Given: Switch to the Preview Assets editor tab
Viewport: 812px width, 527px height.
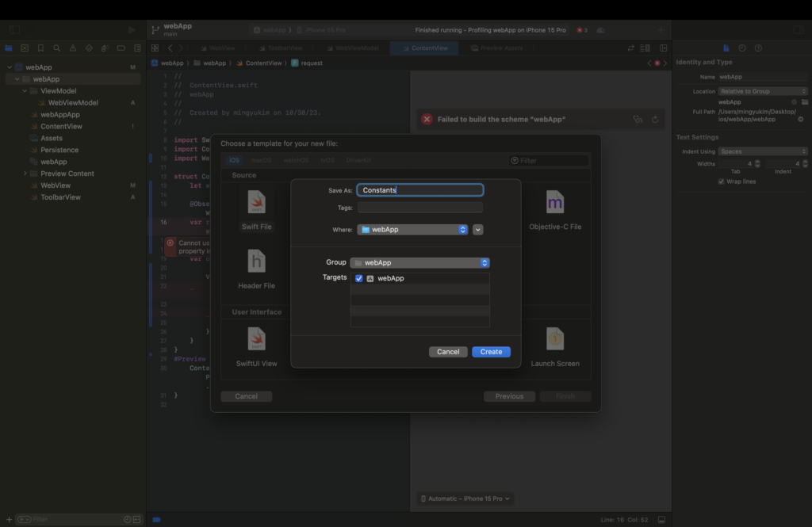Looking at the screenshot, I should pyautogui.click(x=496, y=48).
